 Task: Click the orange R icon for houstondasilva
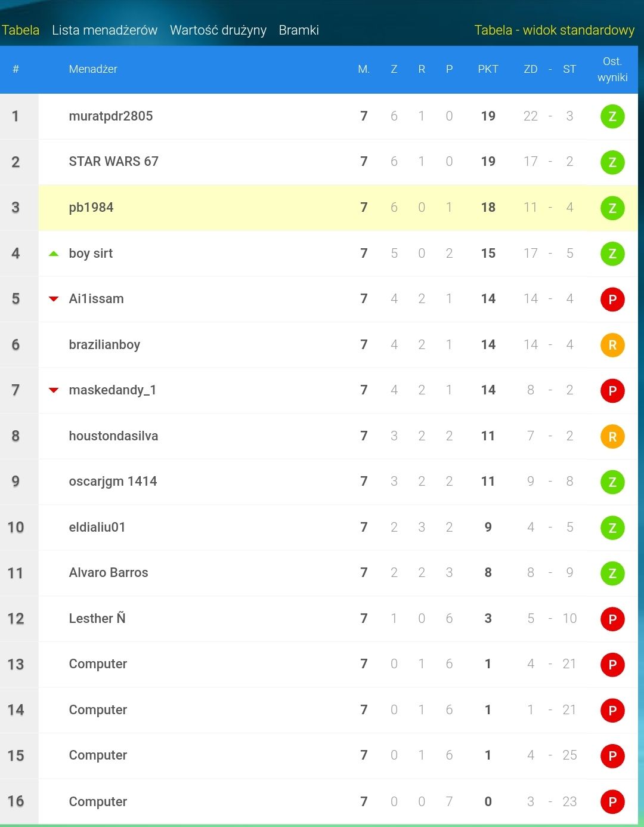click(612, 436)
